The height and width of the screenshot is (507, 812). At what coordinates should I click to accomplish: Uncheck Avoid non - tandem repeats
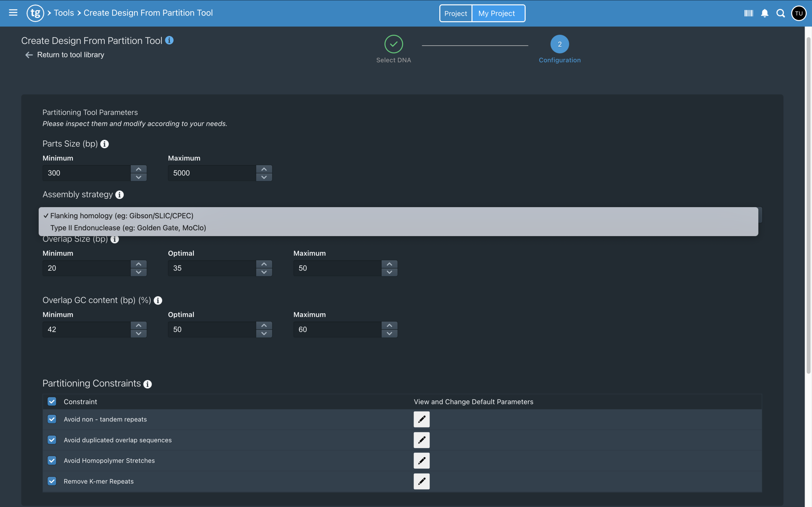tap(52, 419)
